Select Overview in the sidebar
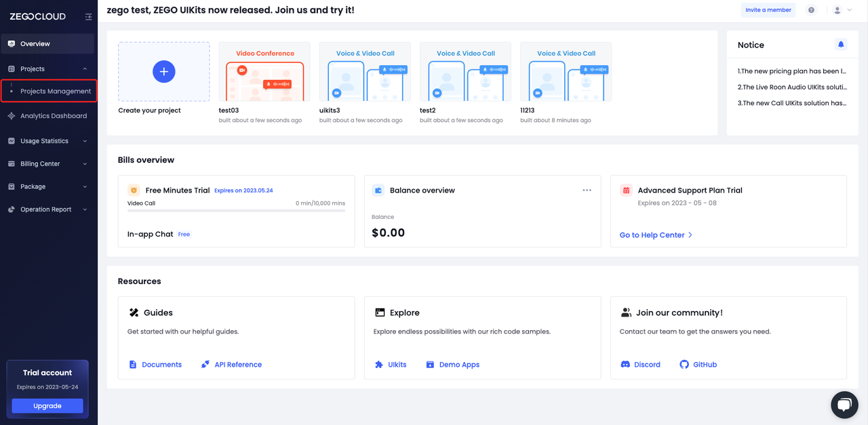 [x=47, y=44]
